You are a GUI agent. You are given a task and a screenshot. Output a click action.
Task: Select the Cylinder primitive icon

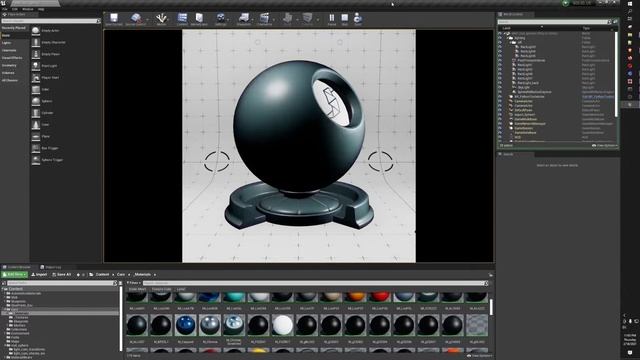(x=36, y=113)
